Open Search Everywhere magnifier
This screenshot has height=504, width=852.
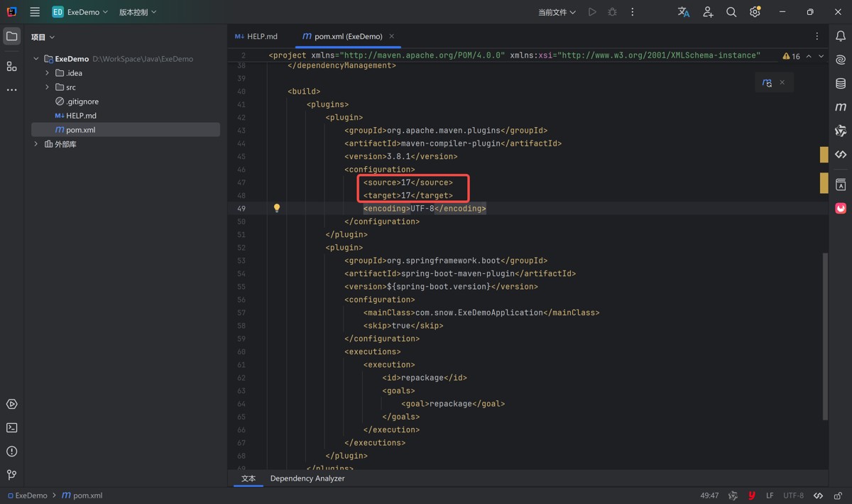(731, 12)
